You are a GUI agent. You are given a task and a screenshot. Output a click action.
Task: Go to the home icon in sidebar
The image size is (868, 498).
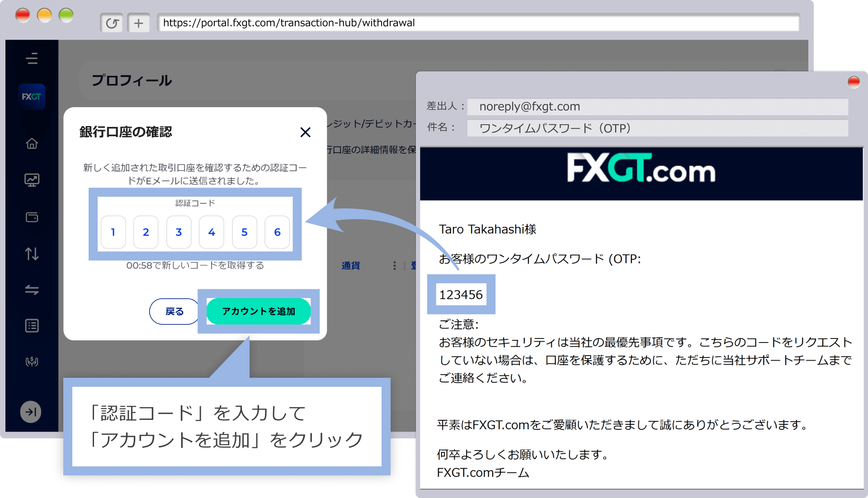click(32, 143)
